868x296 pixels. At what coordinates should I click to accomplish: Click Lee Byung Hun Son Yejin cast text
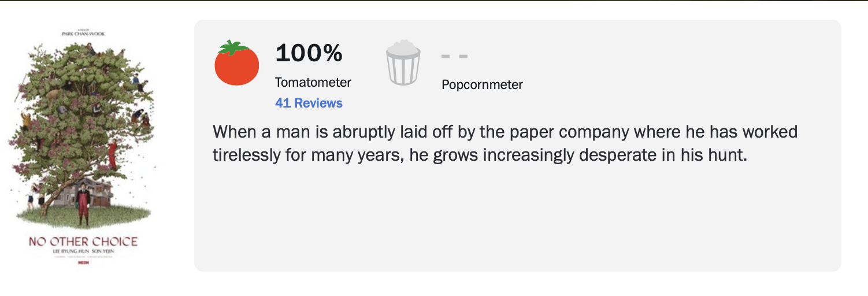click(x=83, y=252)
